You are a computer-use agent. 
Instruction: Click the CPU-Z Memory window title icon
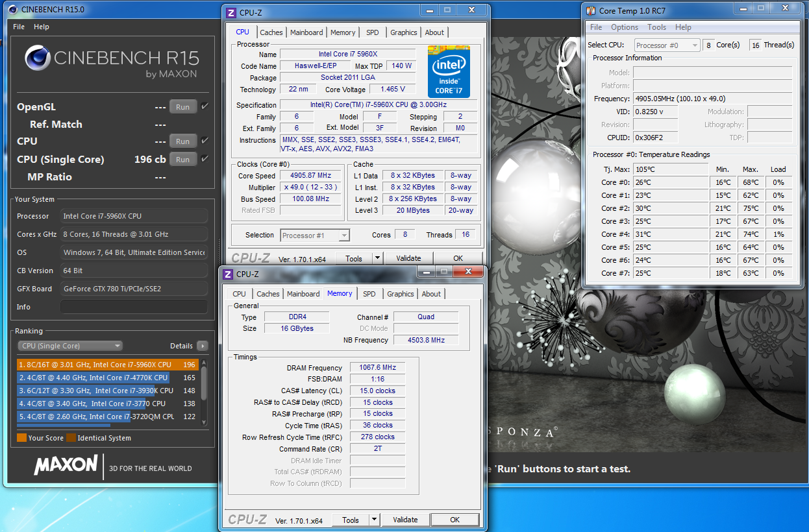point(229,274)
